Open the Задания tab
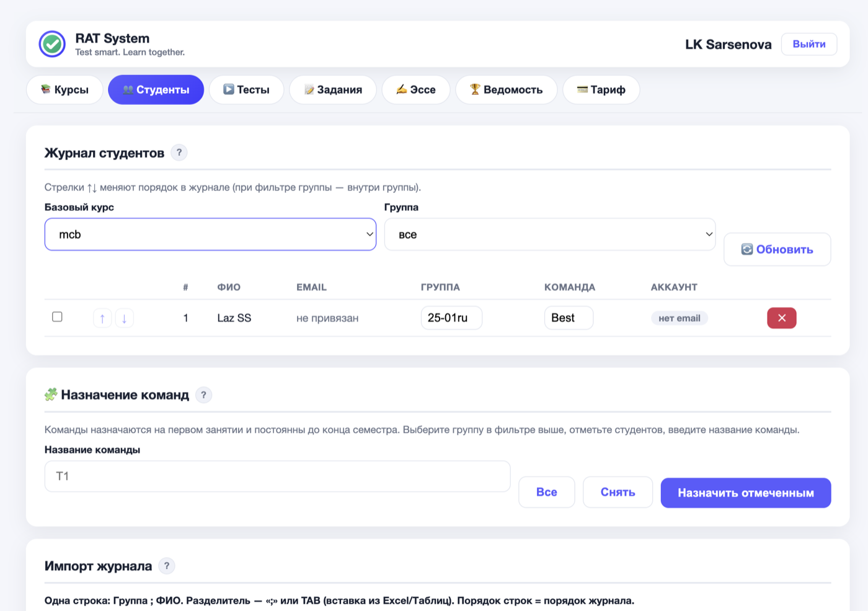 (x=333, y=90)
